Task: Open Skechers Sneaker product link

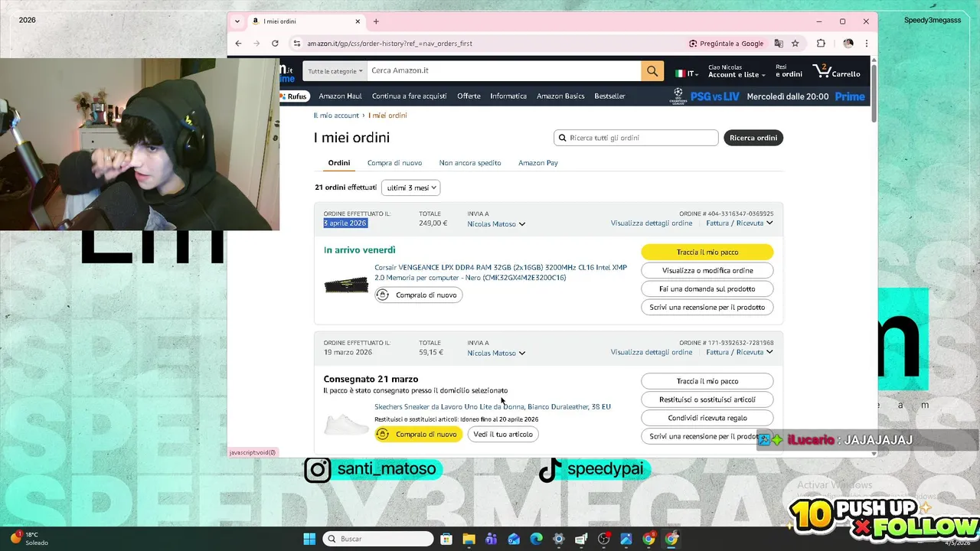Action: pyautogui.click(x=492, y=407)
